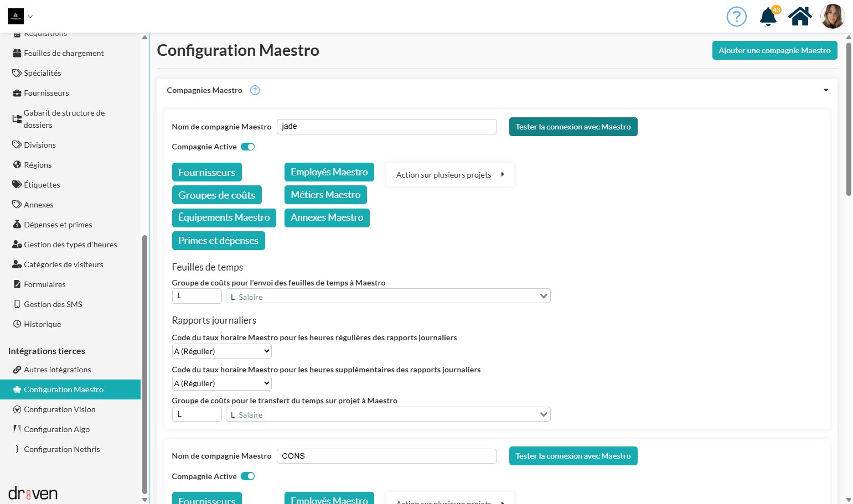Click the Gestion des types d'heures icon
853x504 pixels.
click(17, 245)
